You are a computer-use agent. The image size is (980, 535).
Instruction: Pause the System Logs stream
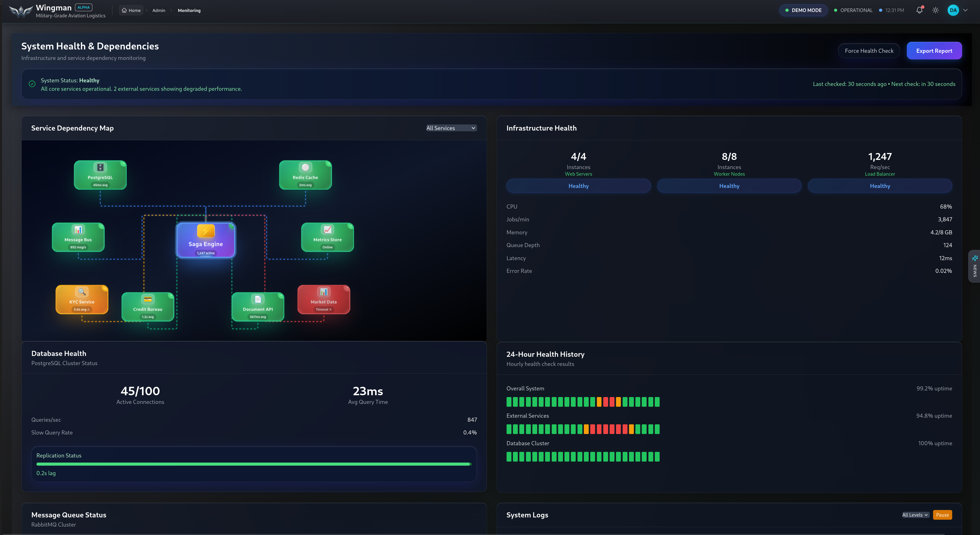tap(942, 515)
